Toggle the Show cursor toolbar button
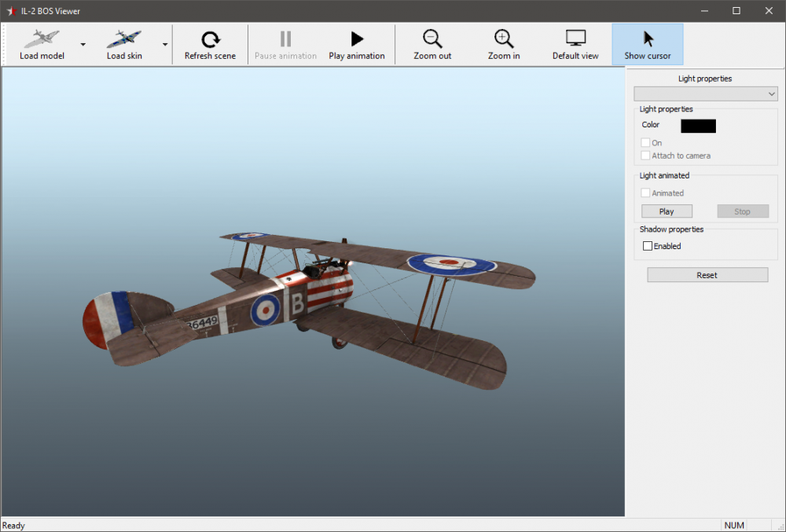Viewport: 786px width, 532px height. [x=648, y=44]
